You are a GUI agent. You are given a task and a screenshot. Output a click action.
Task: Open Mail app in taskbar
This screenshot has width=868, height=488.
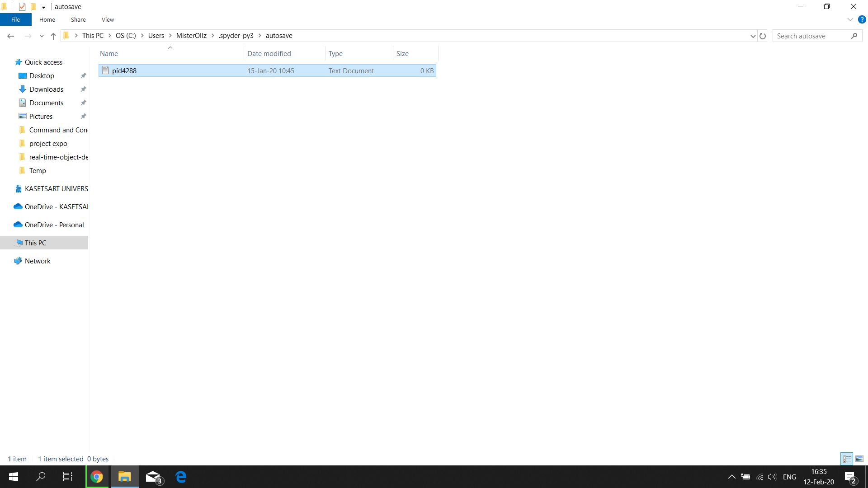point(153,477)
